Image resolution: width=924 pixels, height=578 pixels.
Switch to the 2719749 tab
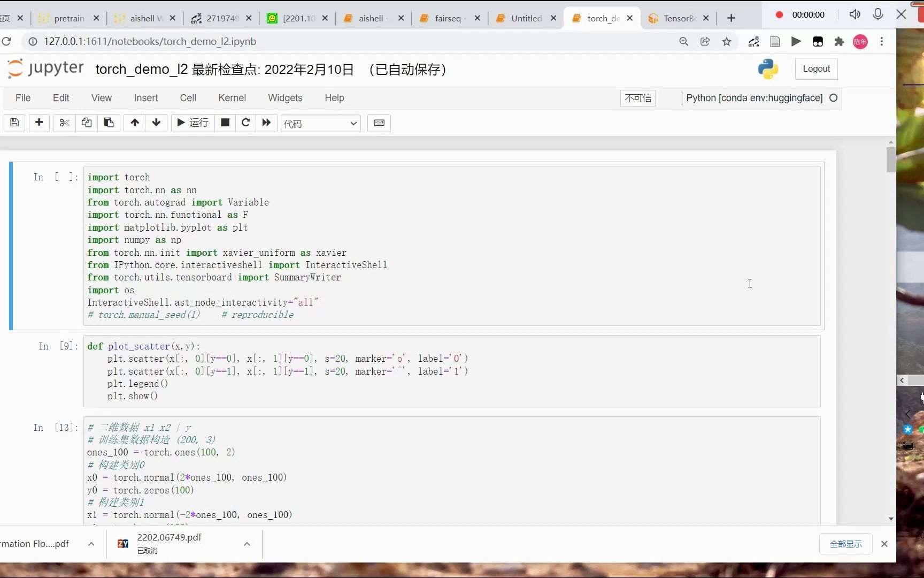222,18
